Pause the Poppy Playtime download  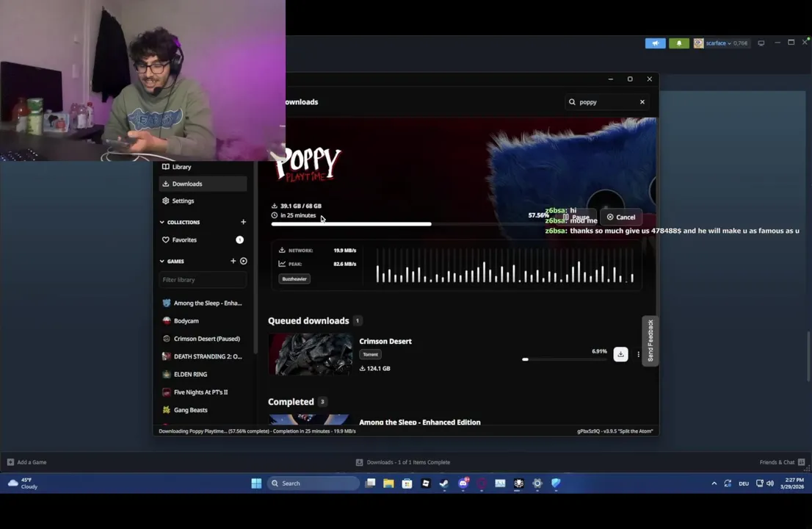(576, 217)
